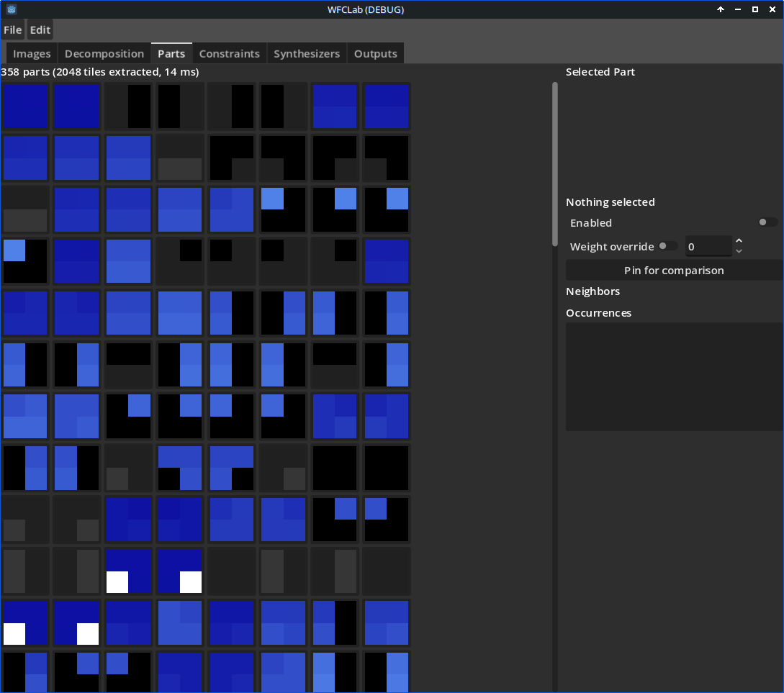
Task: Increase Weight override with up arrow
Action: pyautogui.click(x=739, y=241)
